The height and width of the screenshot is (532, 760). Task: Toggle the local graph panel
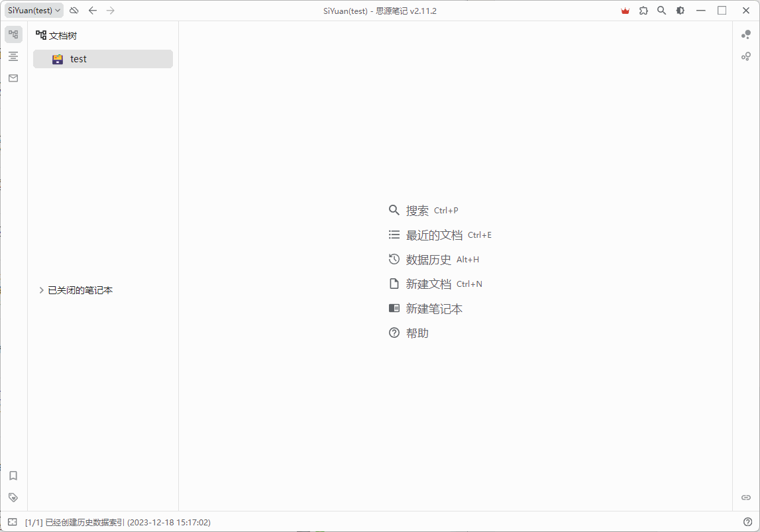click(x=746, y=57)
